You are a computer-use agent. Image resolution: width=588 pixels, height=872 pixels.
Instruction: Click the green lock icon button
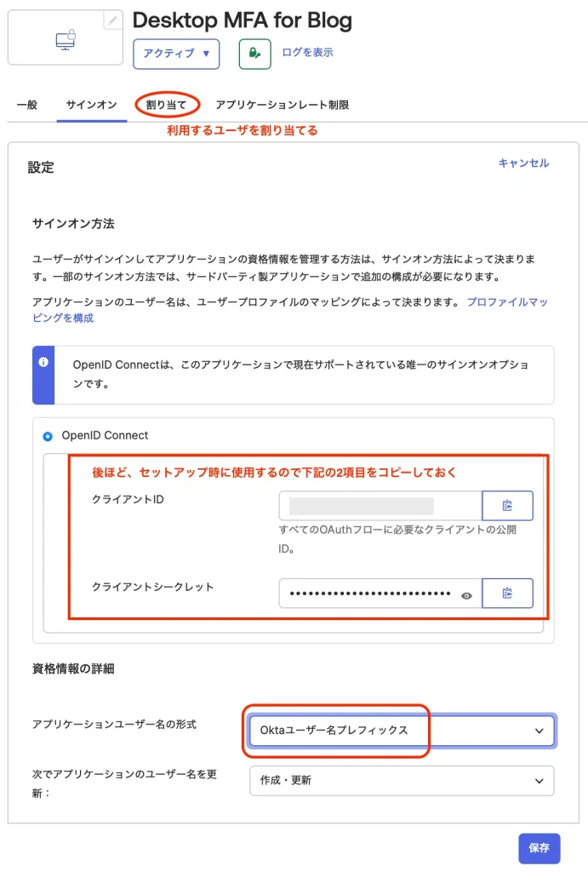[x=254, y=53]
